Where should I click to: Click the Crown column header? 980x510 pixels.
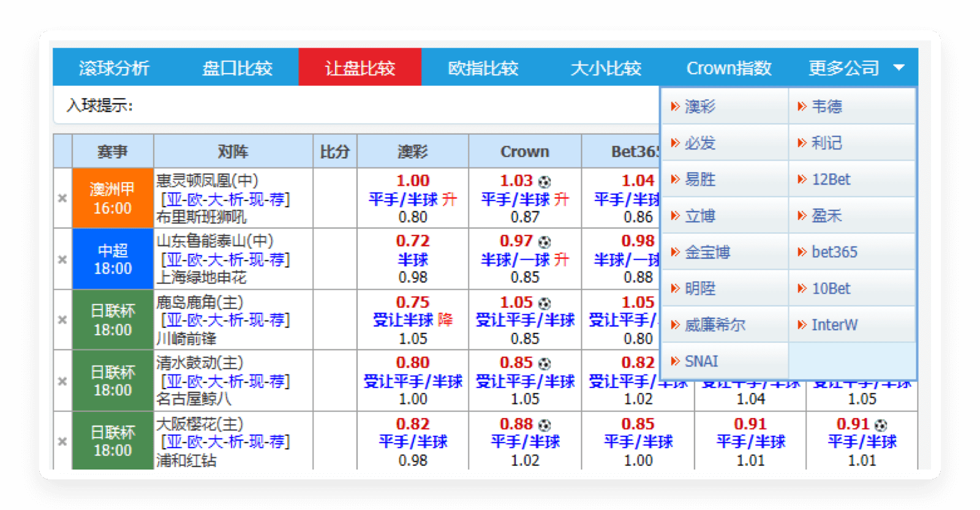click(525, 151)
